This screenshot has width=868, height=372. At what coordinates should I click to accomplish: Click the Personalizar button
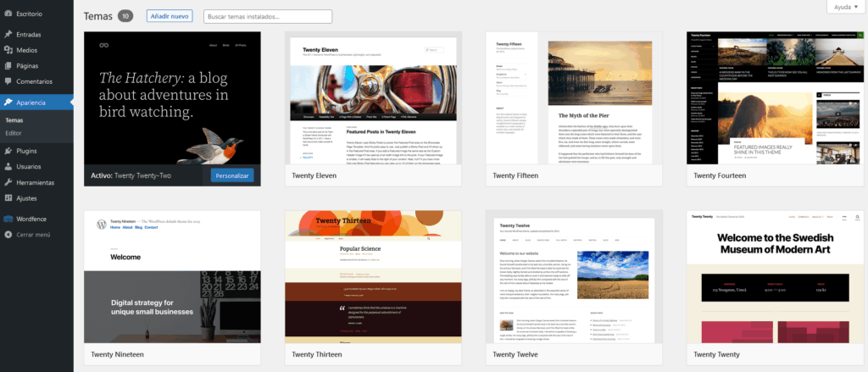(232, 175)
